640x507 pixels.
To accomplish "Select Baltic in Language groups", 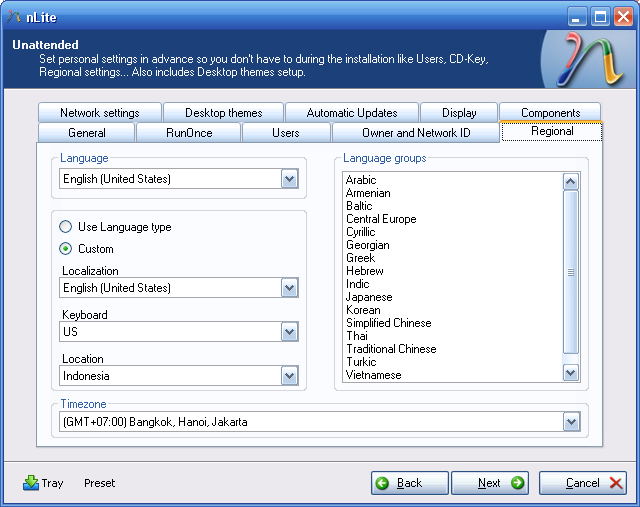I will (359, 206).
